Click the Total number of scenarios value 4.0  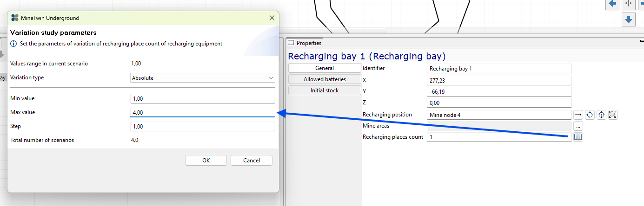[x=134, y=140]
